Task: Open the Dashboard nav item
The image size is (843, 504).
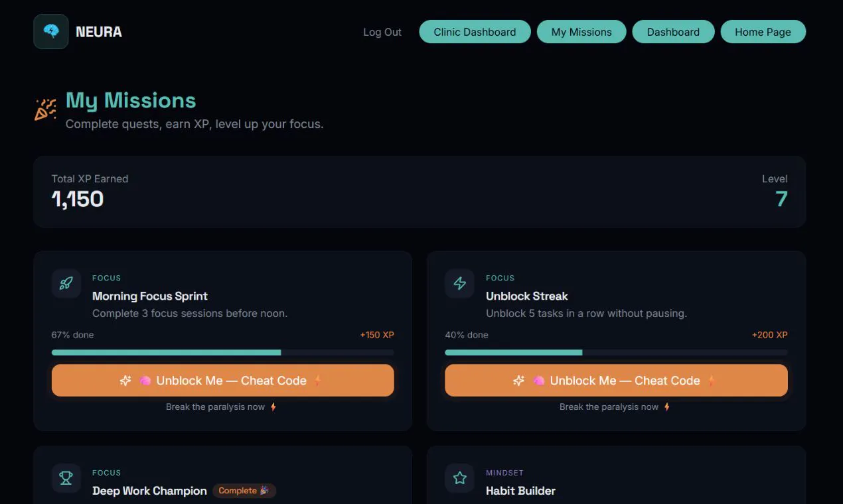Action: tap(673, 32)
